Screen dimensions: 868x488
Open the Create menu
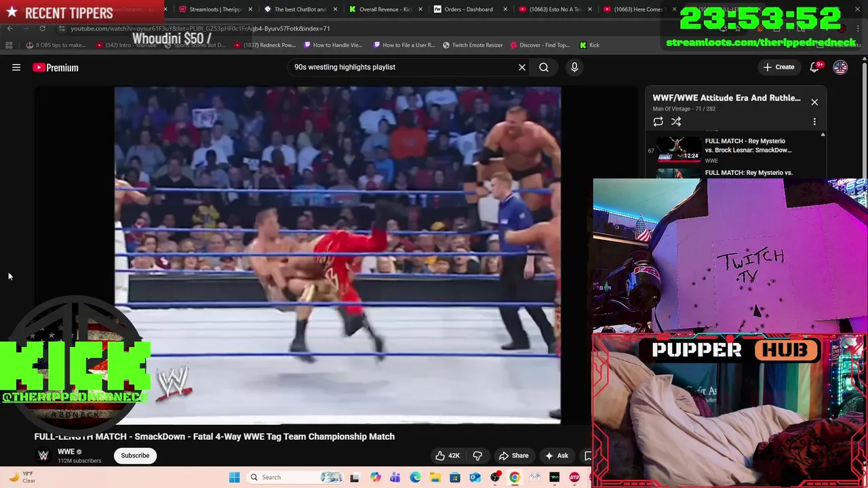tap(778, 67)
